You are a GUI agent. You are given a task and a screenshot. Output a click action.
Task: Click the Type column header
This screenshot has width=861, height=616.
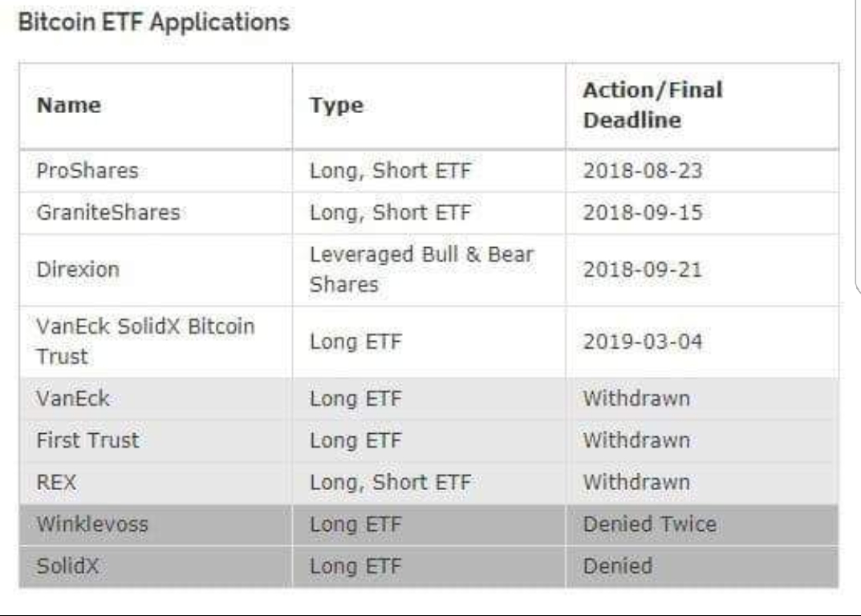click(336, 105)
